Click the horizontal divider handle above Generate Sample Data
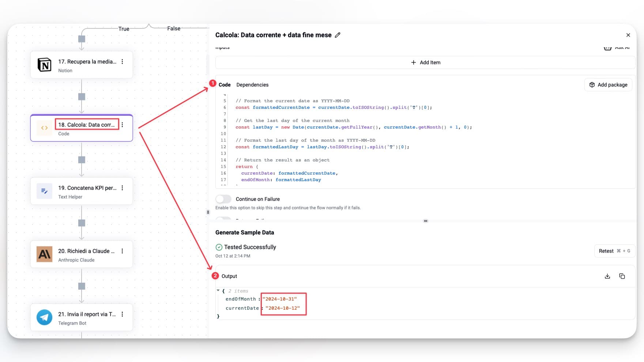The height and width of the screenshot is (362, 644). pos(426,221)
